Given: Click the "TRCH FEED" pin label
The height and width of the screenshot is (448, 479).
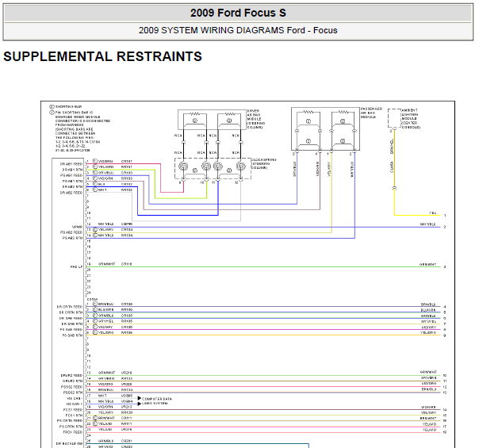Looking at the screenshot, I should pos(73,432).
